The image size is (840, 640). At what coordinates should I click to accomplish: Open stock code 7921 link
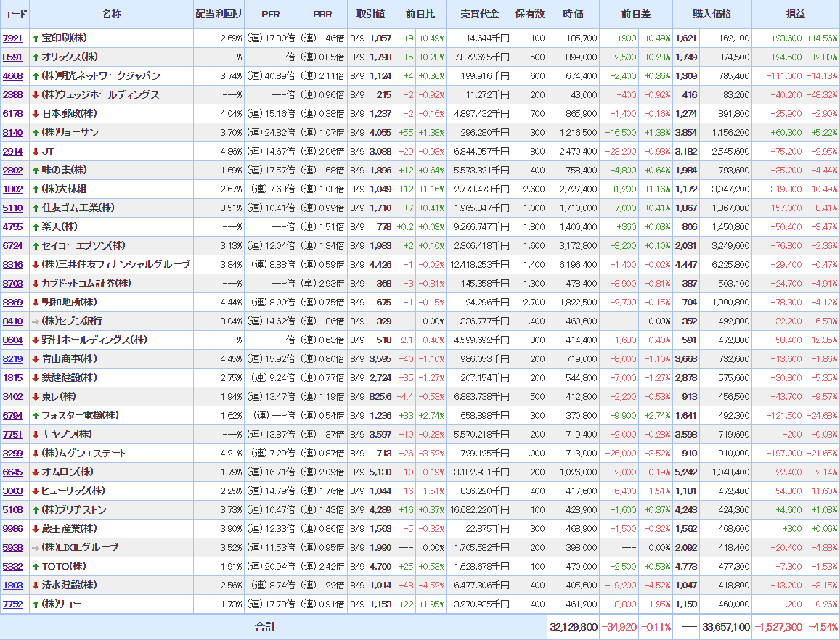(12, 38)
